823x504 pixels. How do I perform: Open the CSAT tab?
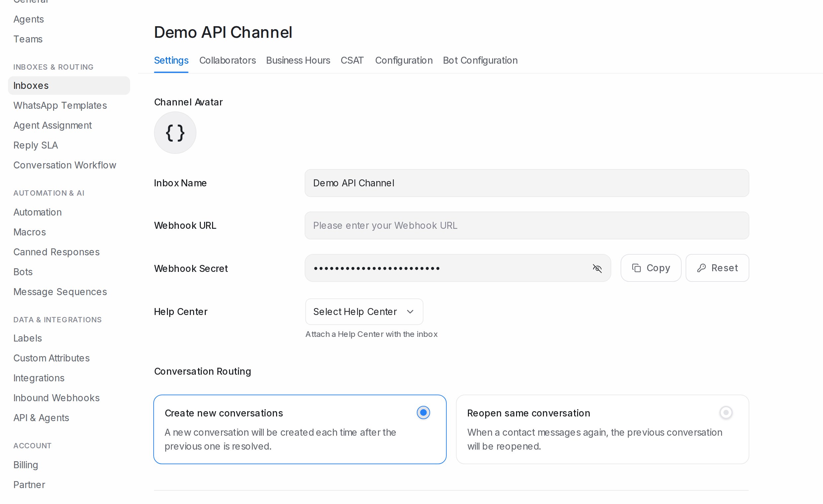pos(352,60)
